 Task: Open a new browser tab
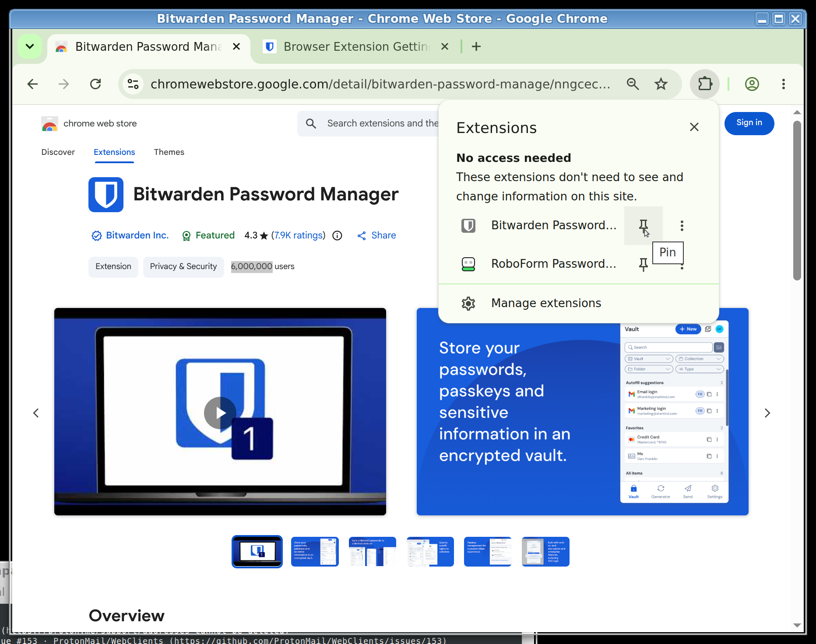tap(476, 46)
